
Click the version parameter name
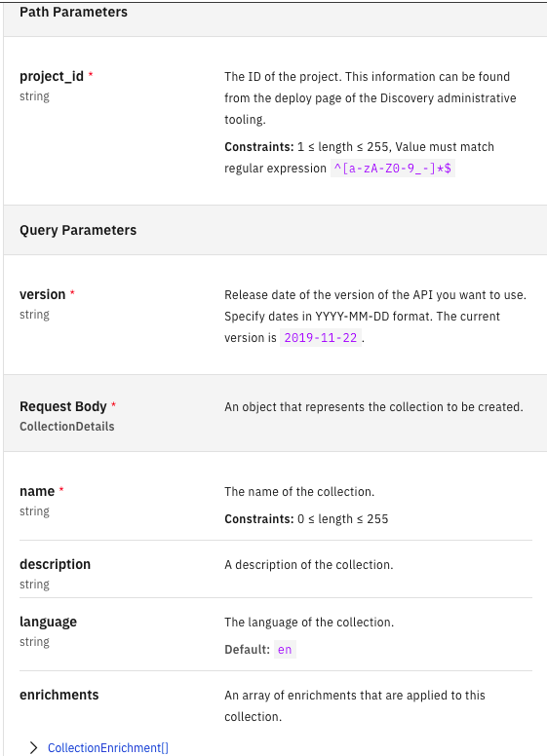pyautogui.click(x=43, y=294)
